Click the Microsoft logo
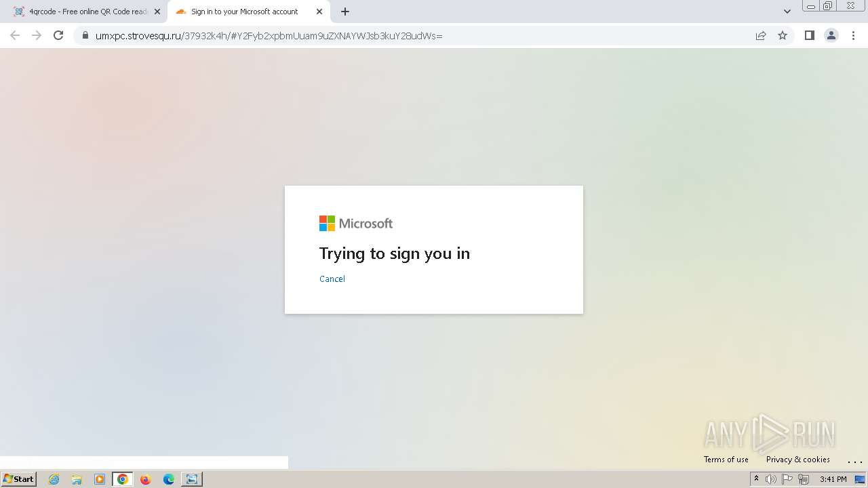 pos(356,223)
